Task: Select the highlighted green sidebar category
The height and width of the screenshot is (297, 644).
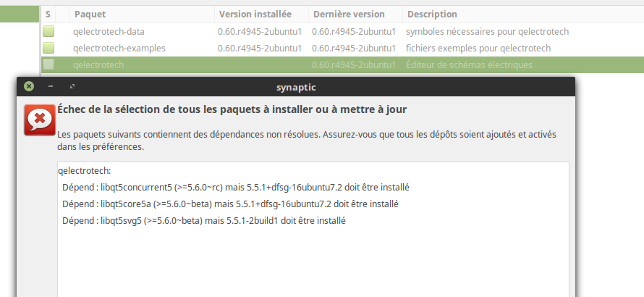Action: coord(20,14)
